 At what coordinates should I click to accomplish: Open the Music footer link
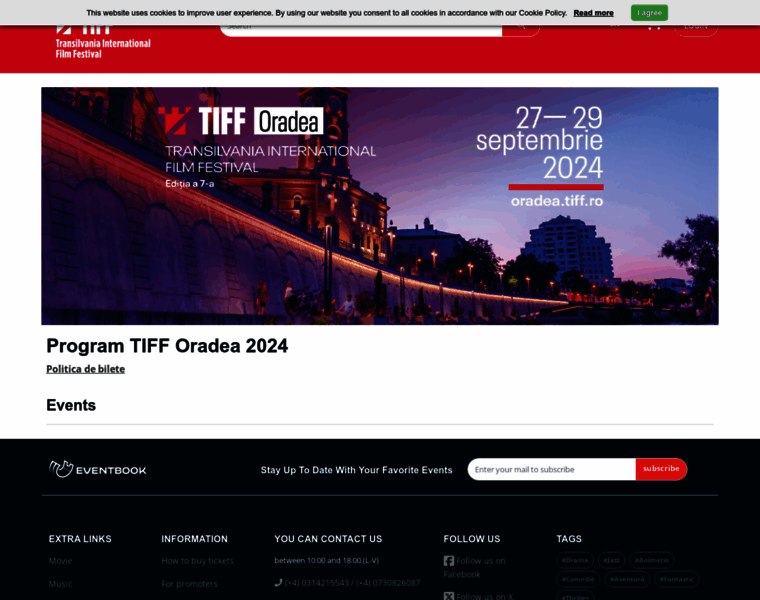[60, 584]
